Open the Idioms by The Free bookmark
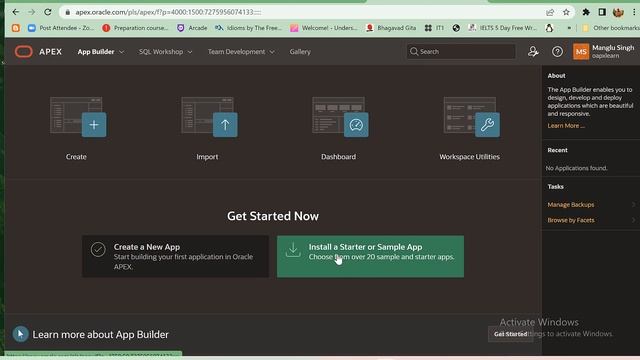This screenshot has height=360, width=640. 249,28
